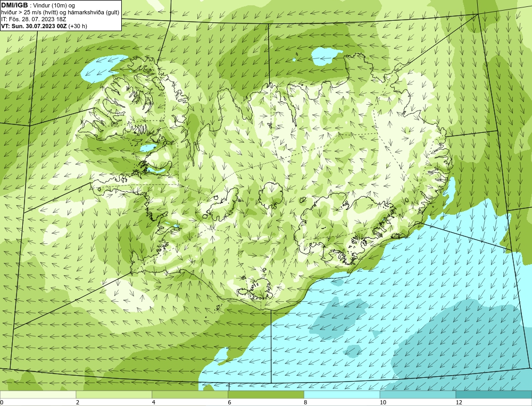
Task: Click the 'Vindur (10m) og' label
Action: coord(55,6)
